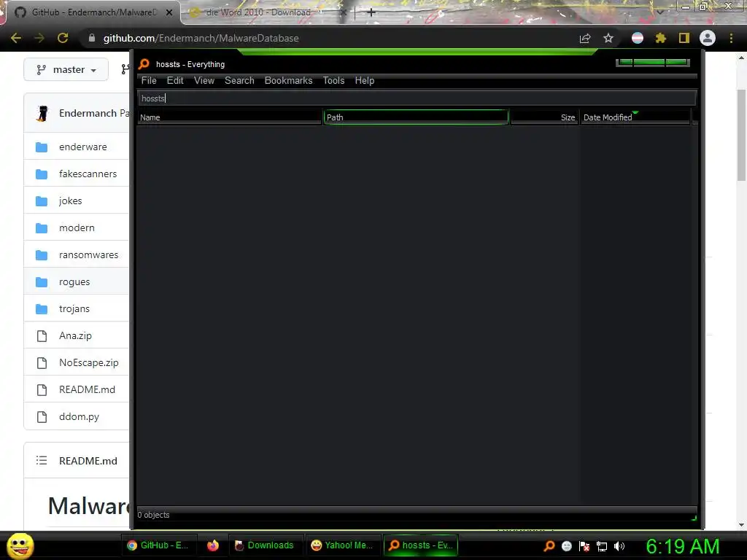Click hossts Everything taskbar button

pyautogui.click(x=421, y=545)
